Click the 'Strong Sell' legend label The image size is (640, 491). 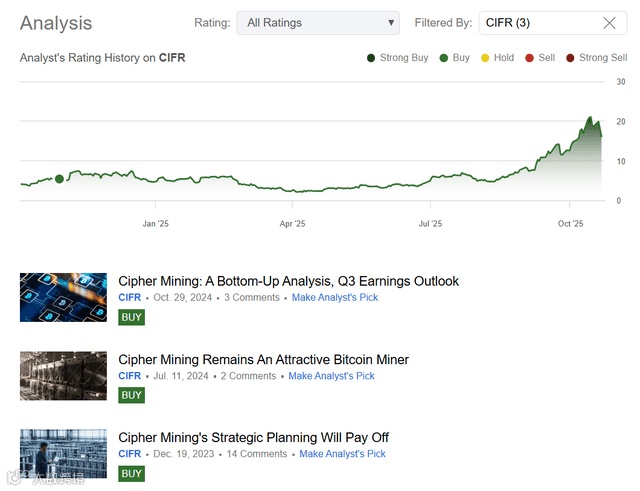603,58
